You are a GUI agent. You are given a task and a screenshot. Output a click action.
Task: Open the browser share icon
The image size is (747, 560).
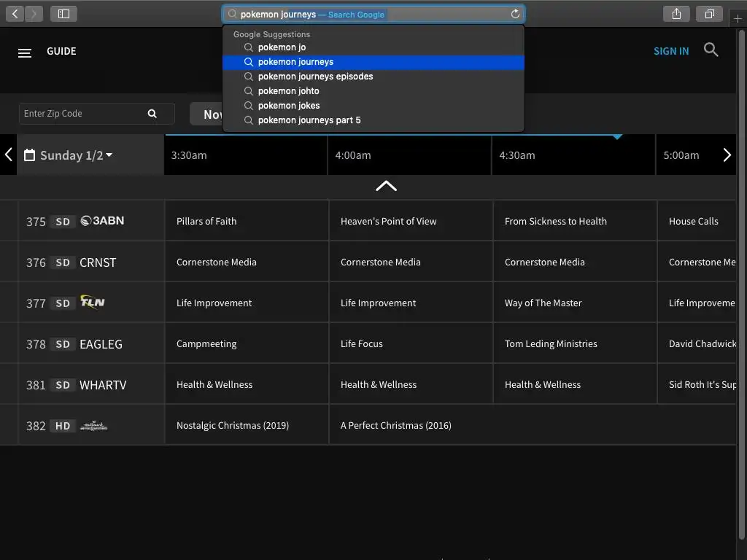pyautogui.click(x=676, y=14)
